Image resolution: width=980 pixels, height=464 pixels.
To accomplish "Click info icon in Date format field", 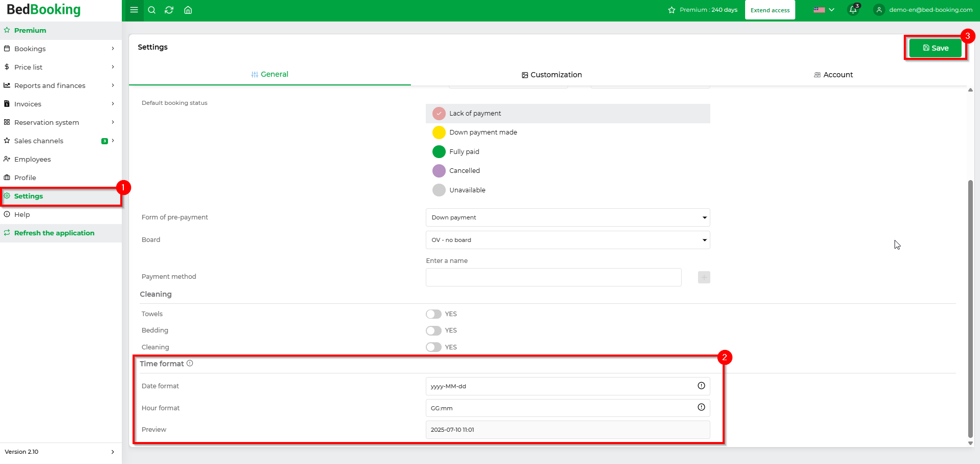I will [x=701, y=386].
